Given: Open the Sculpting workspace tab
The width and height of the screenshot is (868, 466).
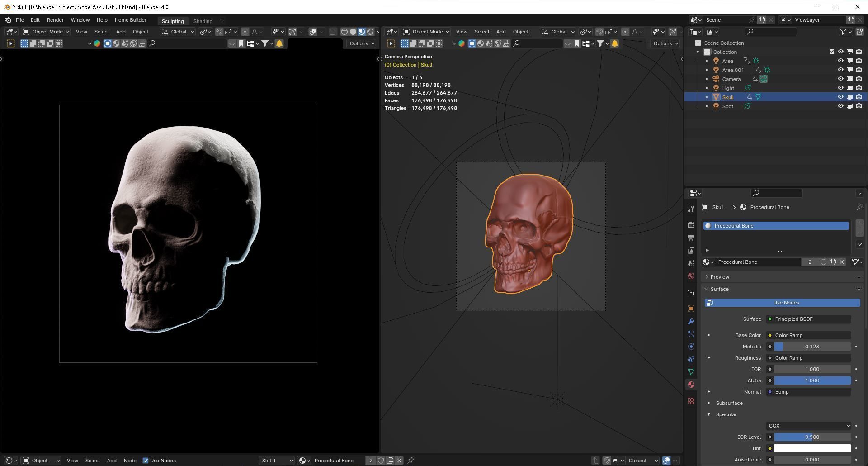Looking at the screenshot, I should [x=173, y=21].
